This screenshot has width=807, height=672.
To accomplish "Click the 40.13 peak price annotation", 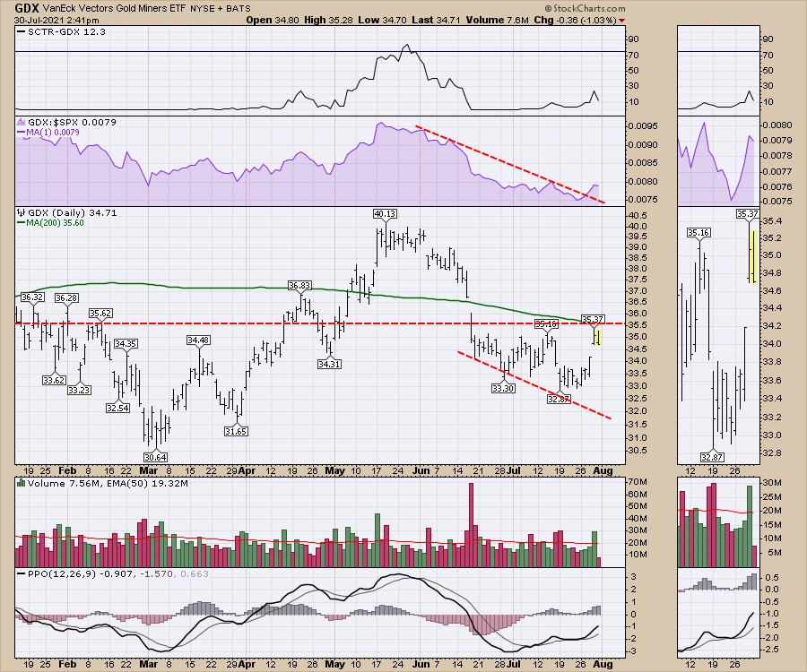I will (386, 213).
